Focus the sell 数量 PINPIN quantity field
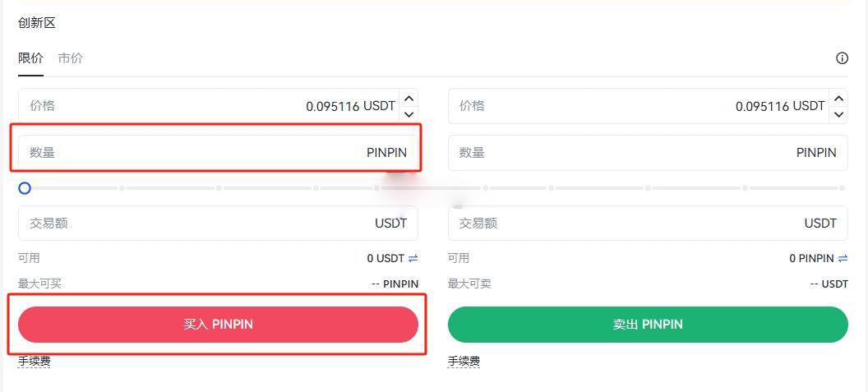The image size is (868, 392). [648, 152]
